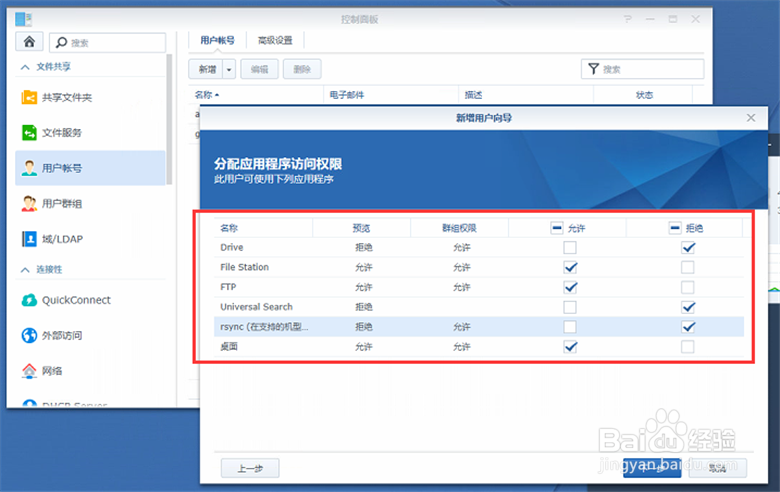Untick the deny checkbox for rsync
780x492 pixels.
688,327
